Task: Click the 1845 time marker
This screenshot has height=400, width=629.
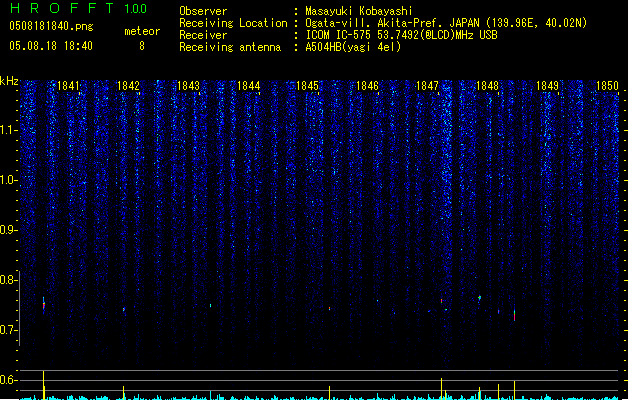Action: click(307, 86)
